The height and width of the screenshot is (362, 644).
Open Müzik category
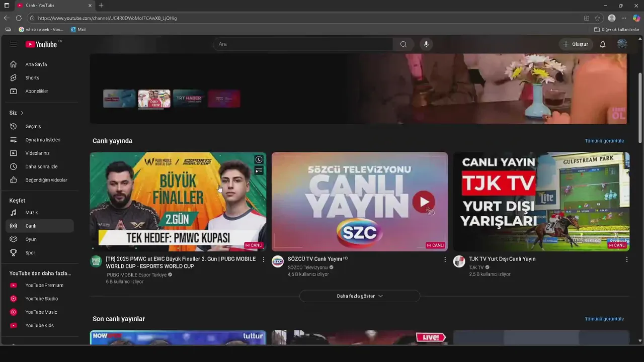(x=40, y=213)
